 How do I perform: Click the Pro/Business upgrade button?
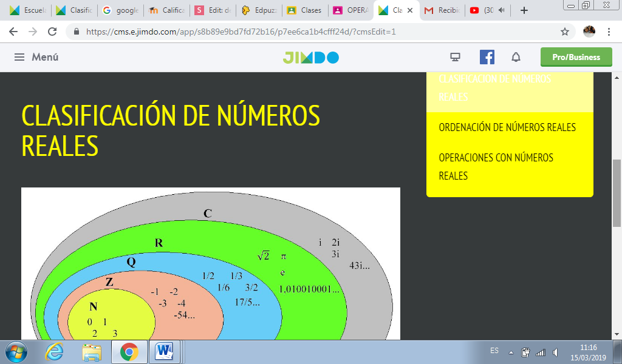coord(576,57)
